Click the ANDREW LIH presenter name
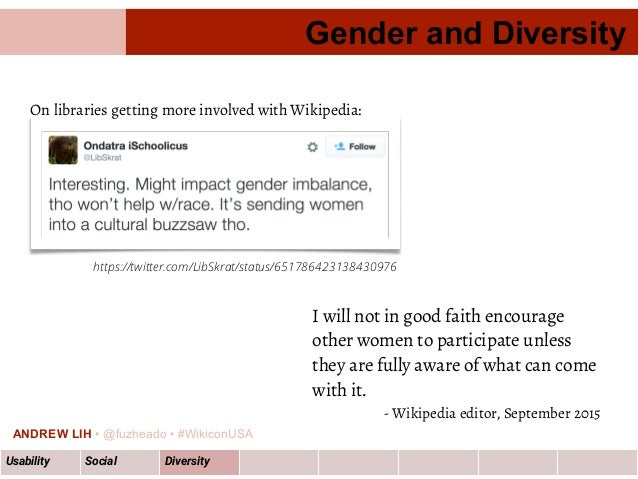The height and width of the screenshot is (479, 638). coord(52,434)
